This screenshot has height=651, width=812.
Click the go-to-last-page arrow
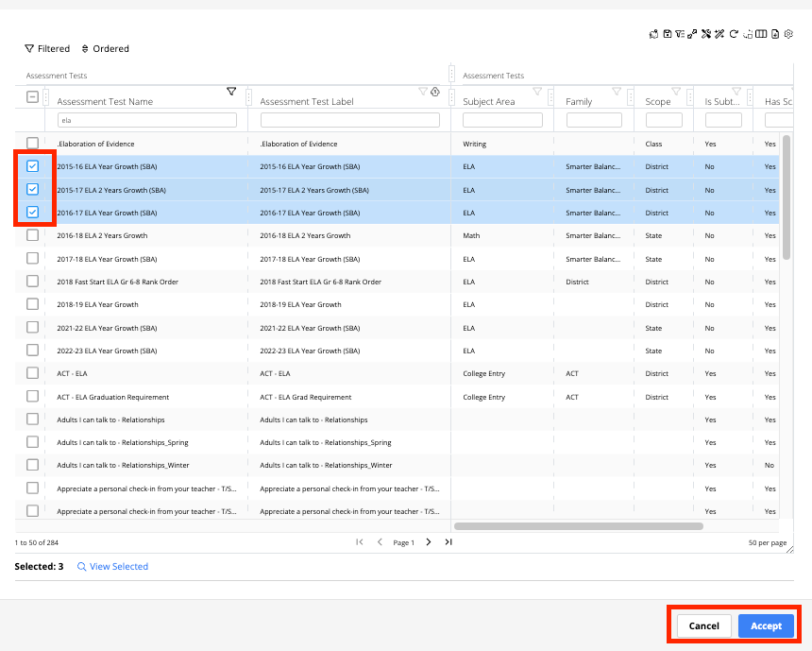(x=448, y=541)
